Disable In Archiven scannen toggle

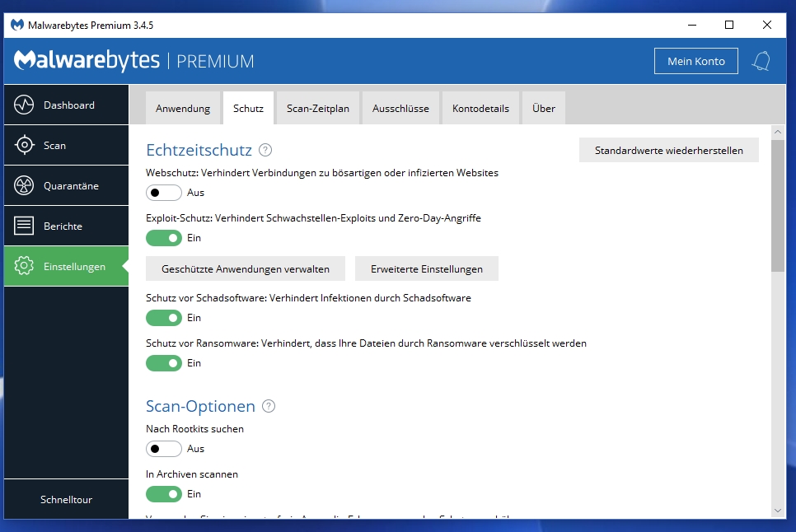point(163,494)
